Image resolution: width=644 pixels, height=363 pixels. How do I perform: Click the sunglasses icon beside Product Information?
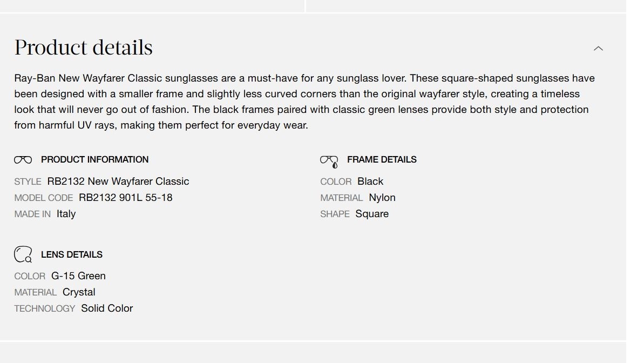coord(23,160)
